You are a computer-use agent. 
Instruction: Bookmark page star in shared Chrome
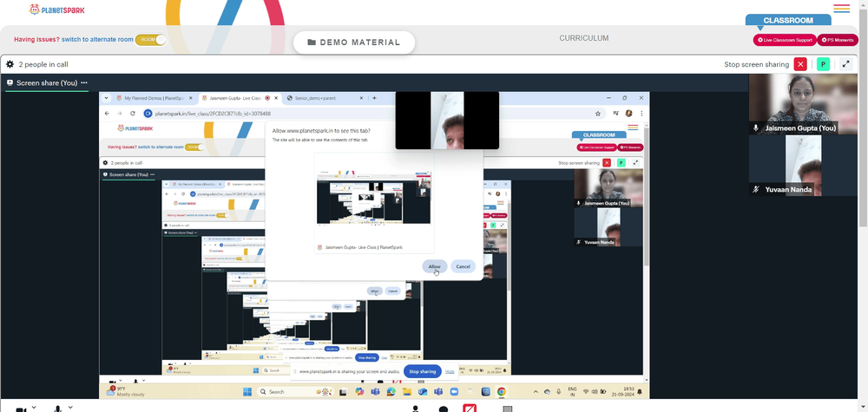[x=598, y=114]
